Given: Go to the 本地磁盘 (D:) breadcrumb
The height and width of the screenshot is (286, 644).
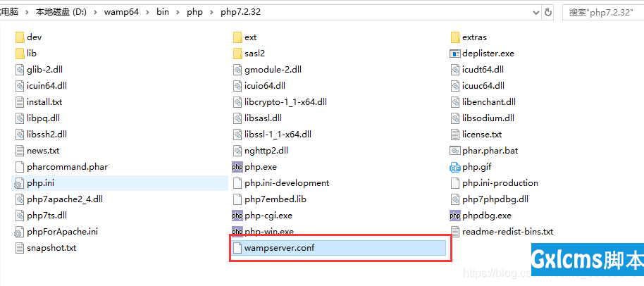Looking at the screenshot, I should coord(61,12).
